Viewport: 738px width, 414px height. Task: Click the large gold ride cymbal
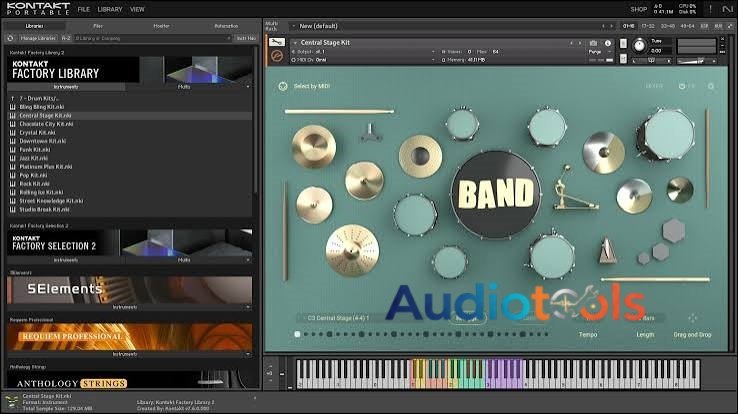pyautogui.click(x=313, y=147)
